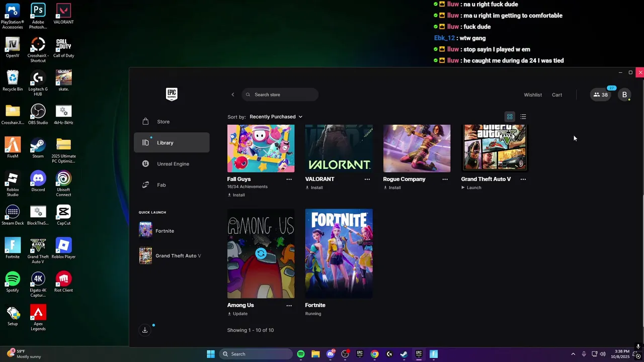Open Fall Guys three-dot options menu
Viewport: 644px width, 362px height.
coord(289,179)
